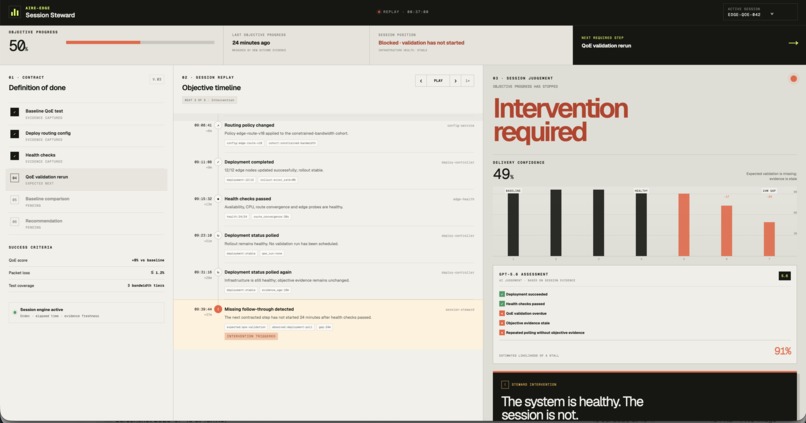806x423 pixels.
Task: Click the 'Packet loss' success criteria row
Action: [86, 273]
